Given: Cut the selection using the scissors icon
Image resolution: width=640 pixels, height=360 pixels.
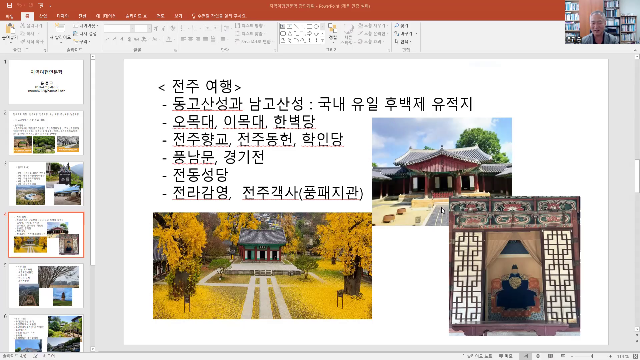Looking at the screenshot, I should click(x=32, y=26).
